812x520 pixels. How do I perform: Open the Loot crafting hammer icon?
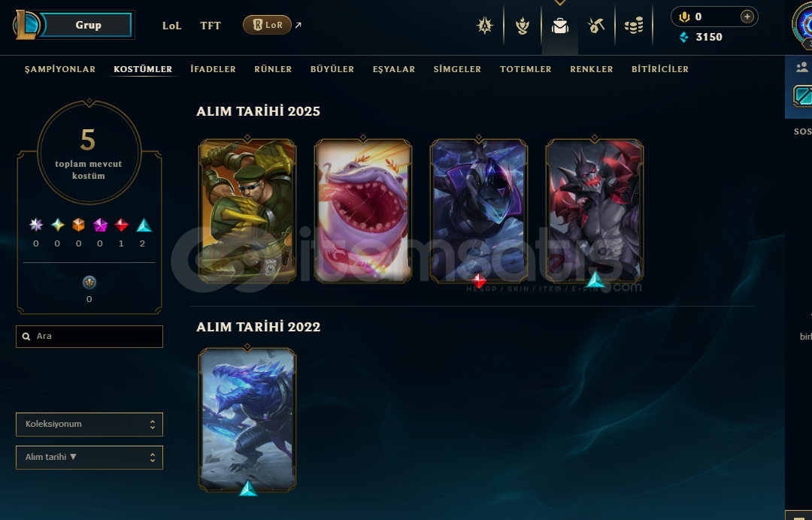596,26
